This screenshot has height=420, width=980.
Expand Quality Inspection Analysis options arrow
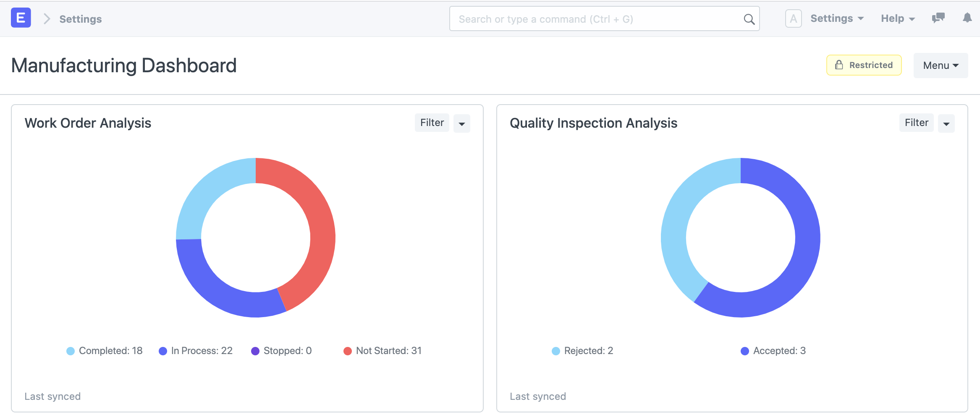coord(946,123)
